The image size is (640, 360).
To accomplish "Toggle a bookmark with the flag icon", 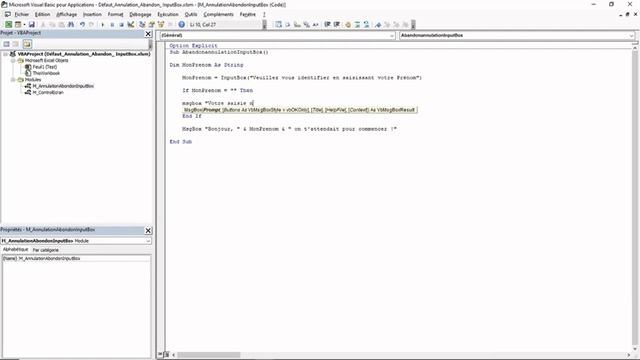I will pos(378,24).
